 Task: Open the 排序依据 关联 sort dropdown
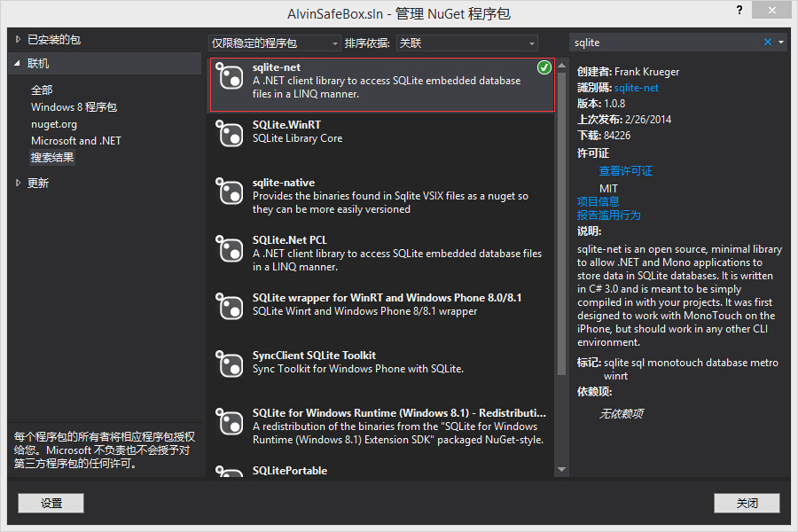point(466,43)
